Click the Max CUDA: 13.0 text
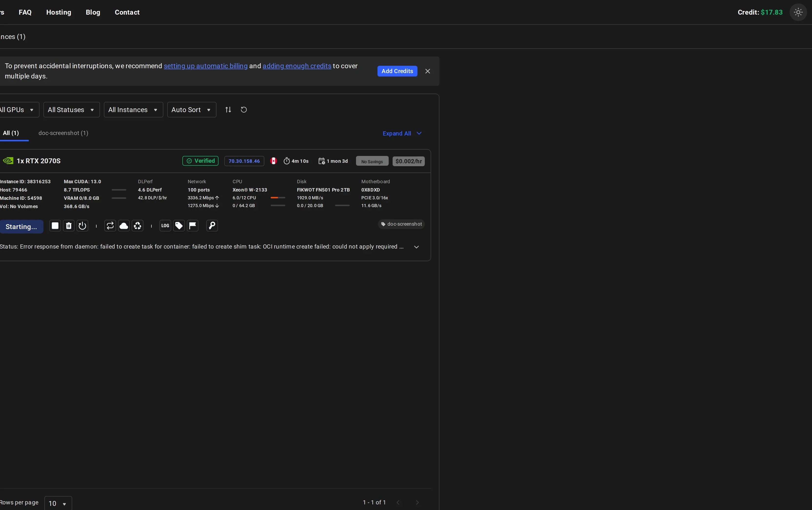This screenshot has height=510, width=812. click(82, 182)
